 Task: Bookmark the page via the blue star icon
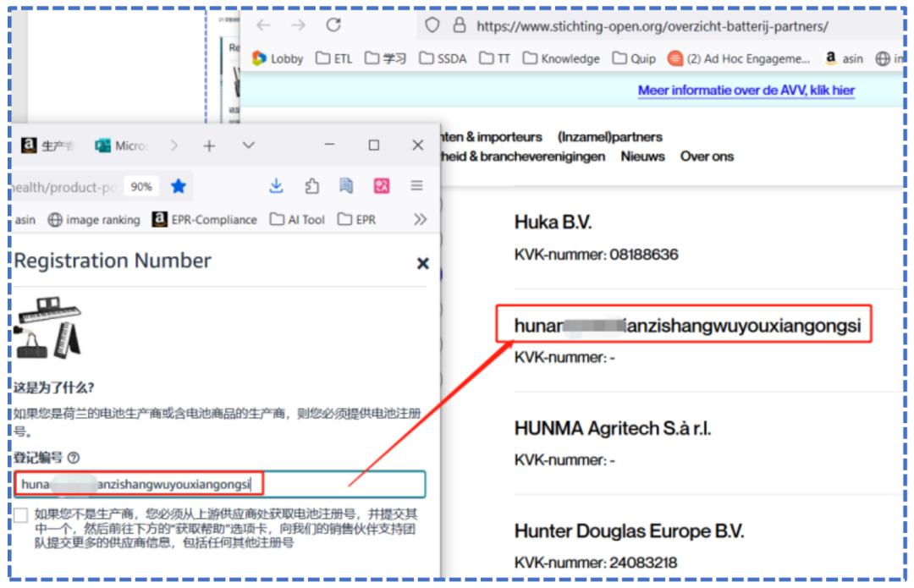click(179, 185)
